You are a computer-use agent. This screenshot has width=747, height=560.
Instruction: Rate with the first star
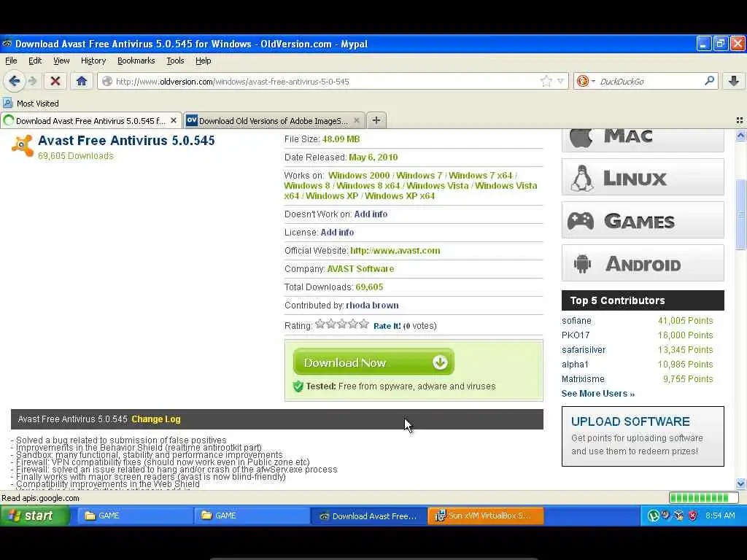coord(320,324)
